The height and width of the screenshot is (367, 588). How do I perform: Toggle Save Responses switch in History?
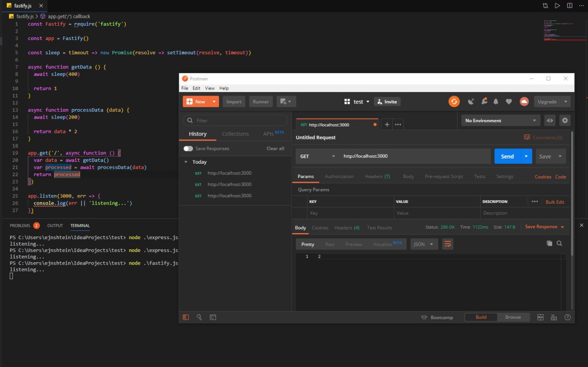[188, 149]
